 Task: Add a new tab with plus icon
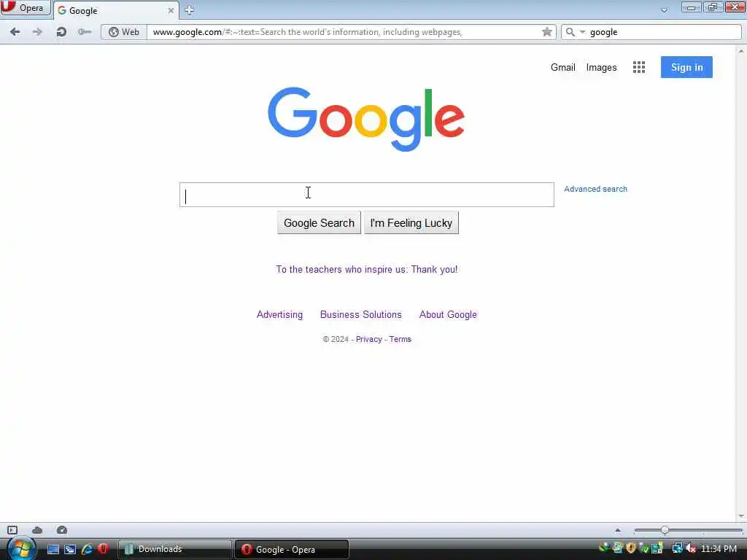pos(189,10)
